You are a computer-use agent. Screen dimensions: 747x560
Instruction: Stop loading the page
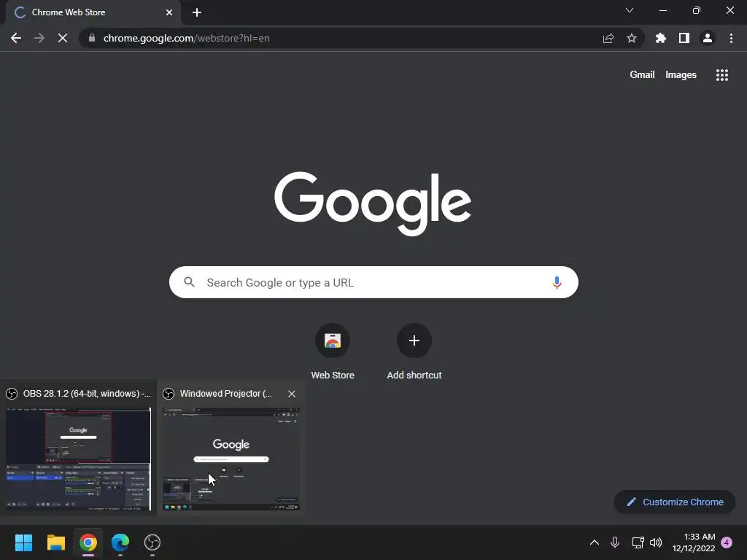(63, 38)
